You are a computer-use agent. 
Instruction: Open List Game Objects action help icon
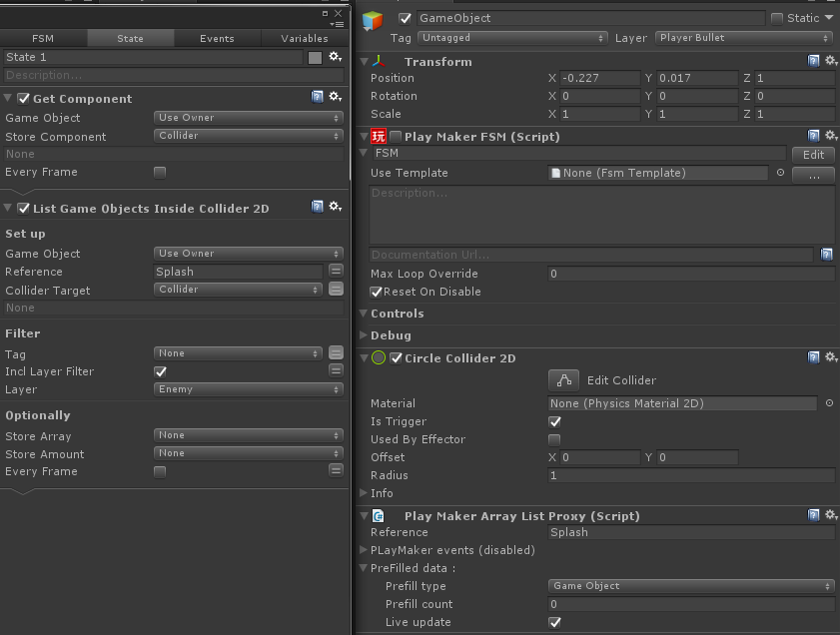point(318,207)
